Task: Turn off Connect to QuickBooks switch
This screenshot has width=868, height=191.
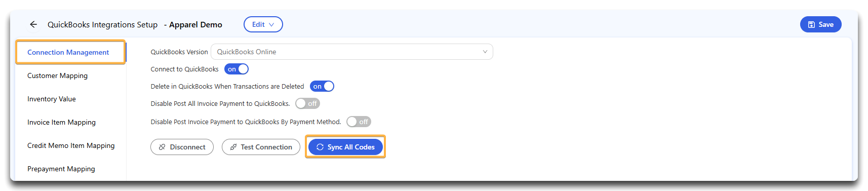Action: (236, 69)
